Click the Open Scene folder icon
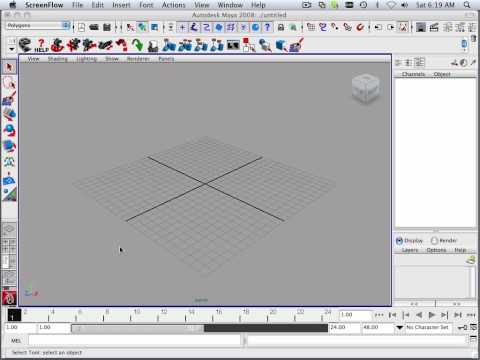This screenshot has width=480, height=360. [x=94, y=27]
